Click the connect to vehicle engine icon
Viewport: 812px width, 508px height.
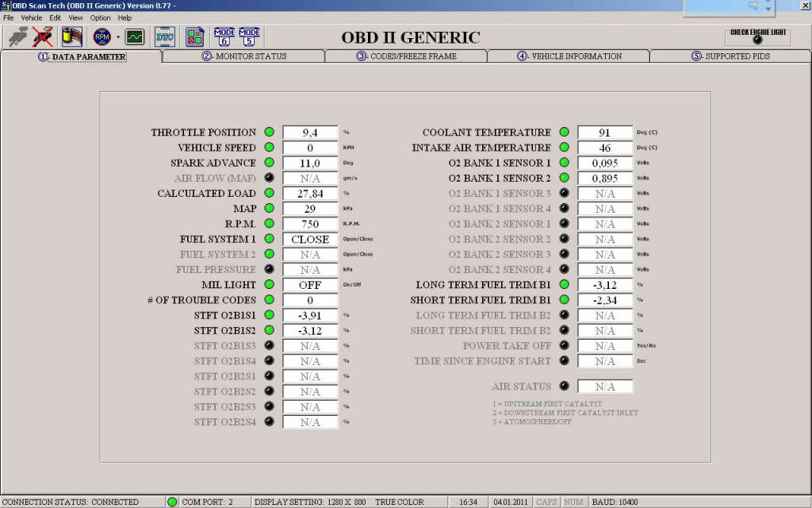point(17,37)
